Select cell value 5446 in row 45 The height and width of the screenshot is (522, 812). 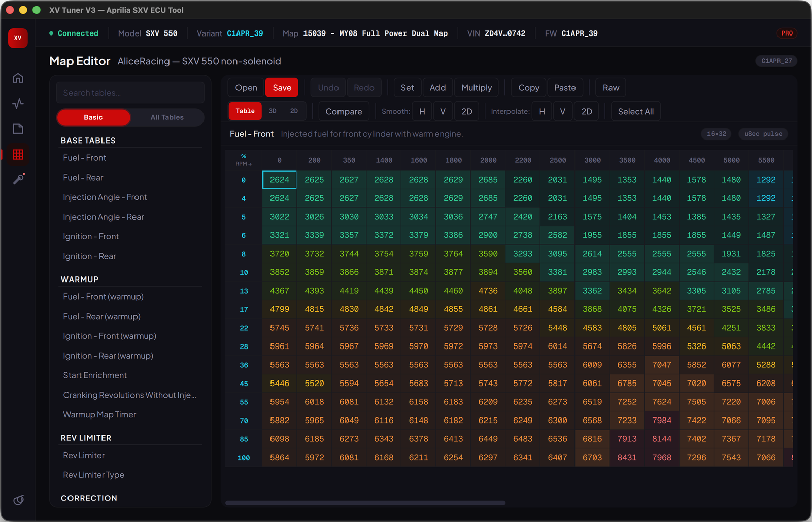click(x=280, y=384)
